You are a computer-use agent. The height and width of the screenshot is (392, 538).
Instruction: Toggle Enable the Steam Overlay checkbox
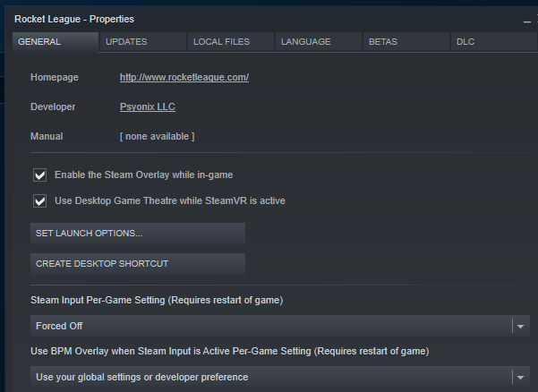(39, 175)
